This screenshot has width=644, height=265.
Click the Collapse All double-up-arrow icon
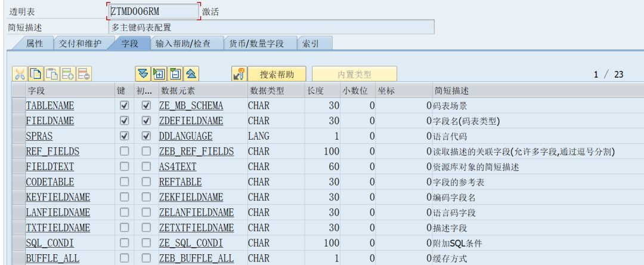pos(191,74)
